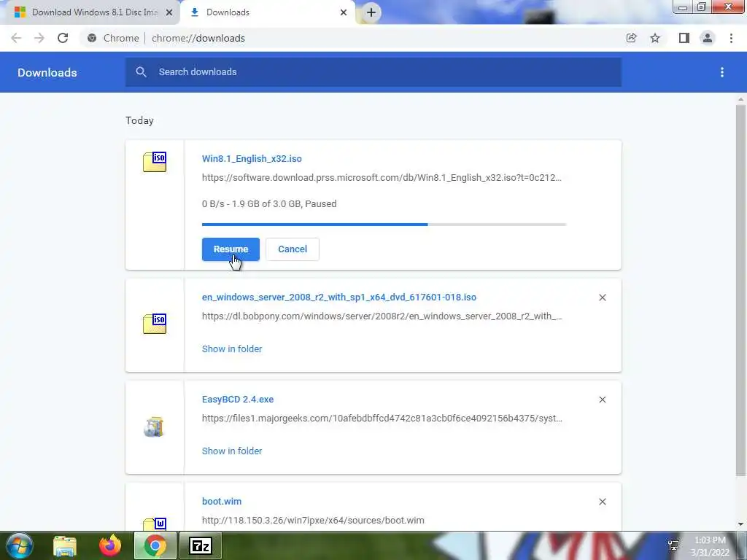Show Server 2008 R2 ISO in folder
The image size is (747, 560).
232,349
